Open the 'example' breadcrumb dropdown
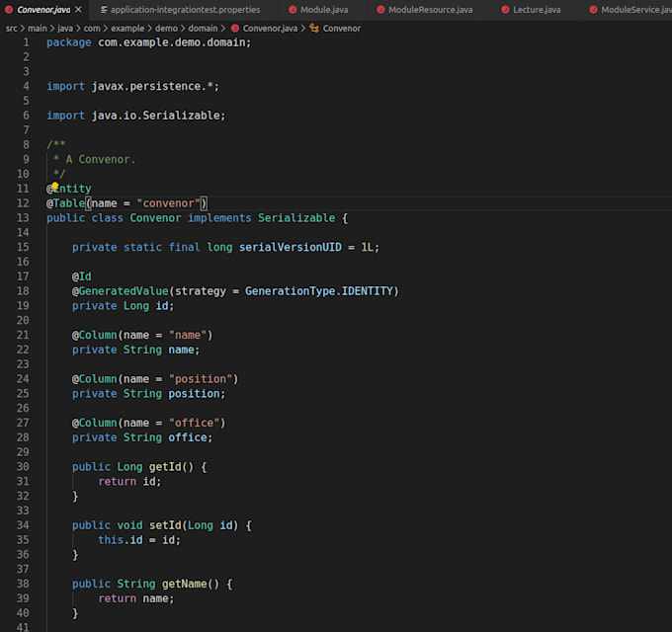Screen dimensions: 672x632 point(126,29)
